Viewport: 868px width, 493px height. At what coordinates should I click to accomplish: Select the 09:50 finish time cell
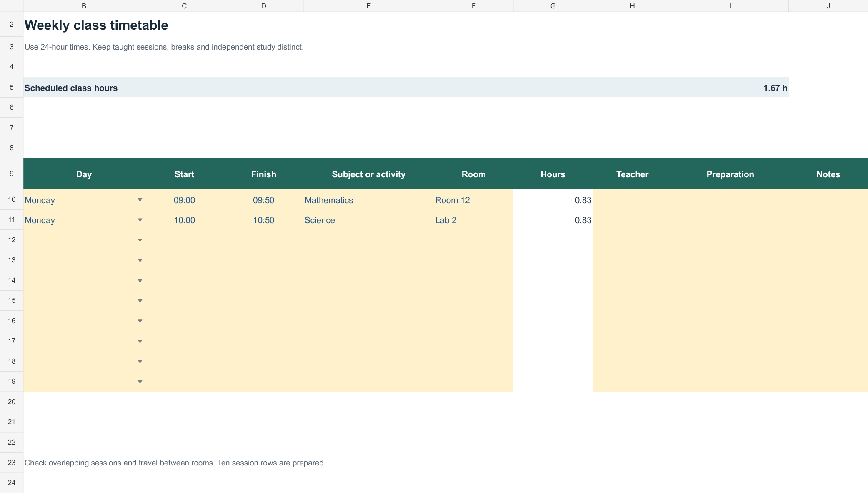point(263,200)
